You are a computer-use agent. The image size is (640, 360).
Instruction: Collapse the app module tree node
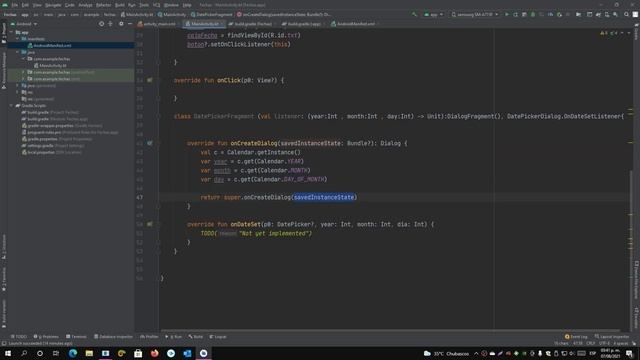coord(12,32)
